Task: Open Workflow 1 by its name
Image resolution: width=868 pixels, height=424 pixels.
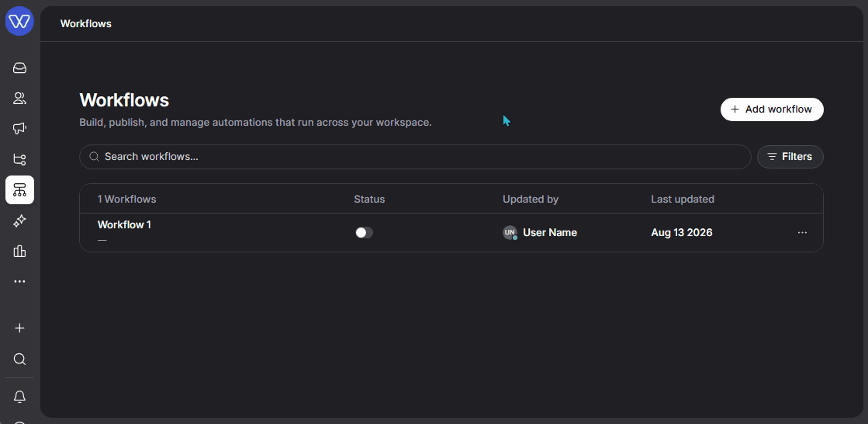Action: pos(124,225)
